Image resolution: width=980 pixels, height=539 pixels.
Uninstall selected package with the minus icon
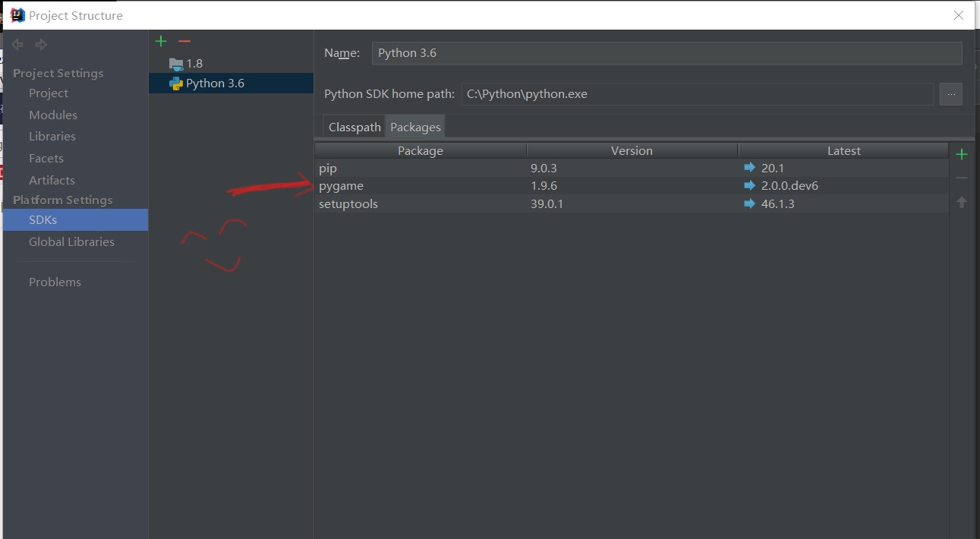tap(961, 178)
